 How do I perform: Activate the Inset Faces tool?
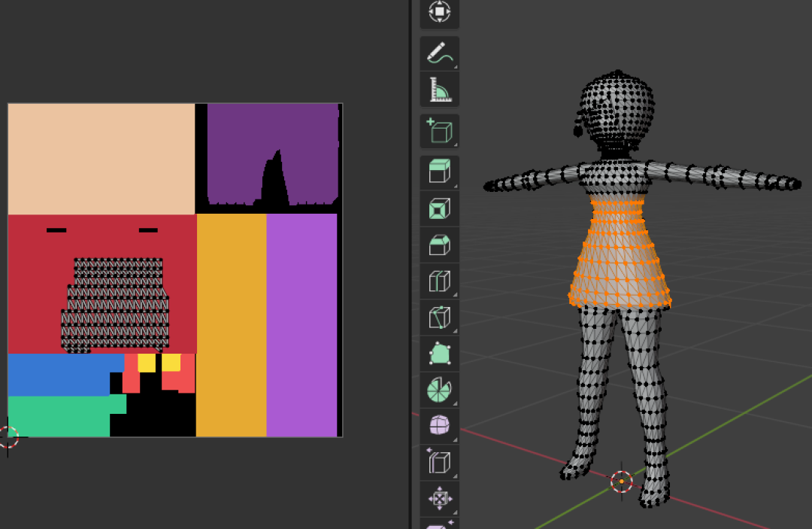pos(439,208)
